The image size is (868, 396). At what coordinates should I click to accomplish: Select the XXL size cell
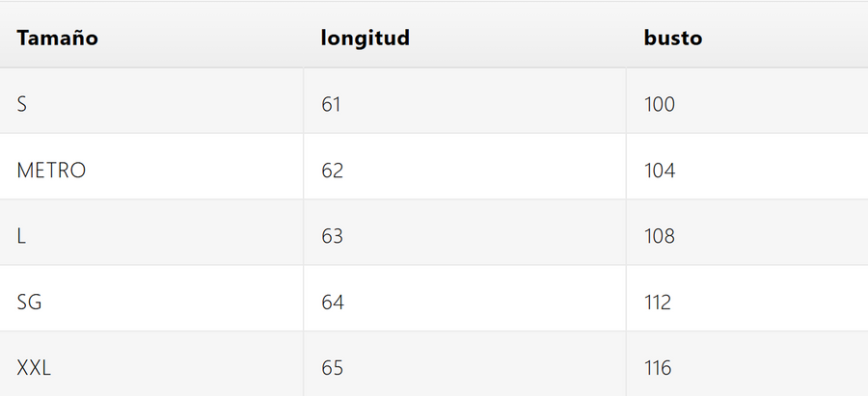(36, 367)
